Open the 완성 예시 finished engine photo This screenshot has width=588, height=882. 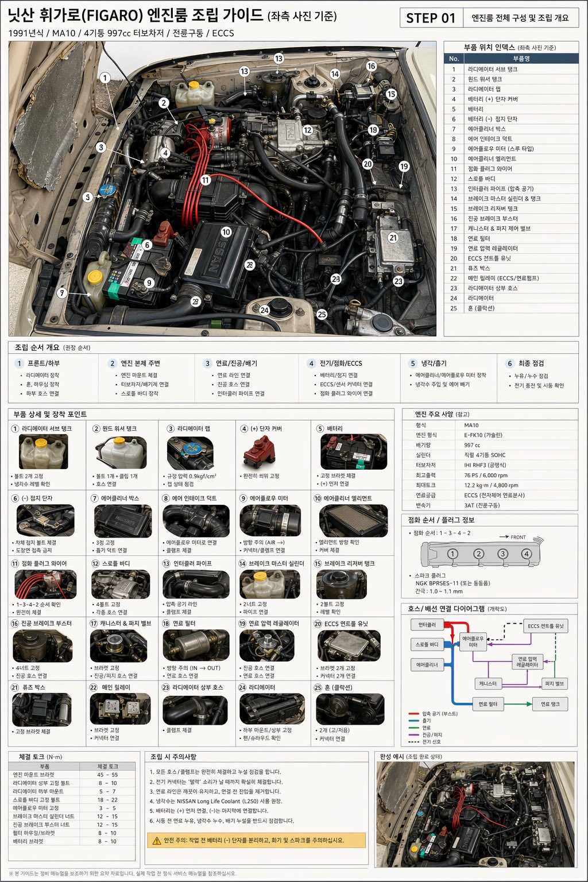[475, 814]
